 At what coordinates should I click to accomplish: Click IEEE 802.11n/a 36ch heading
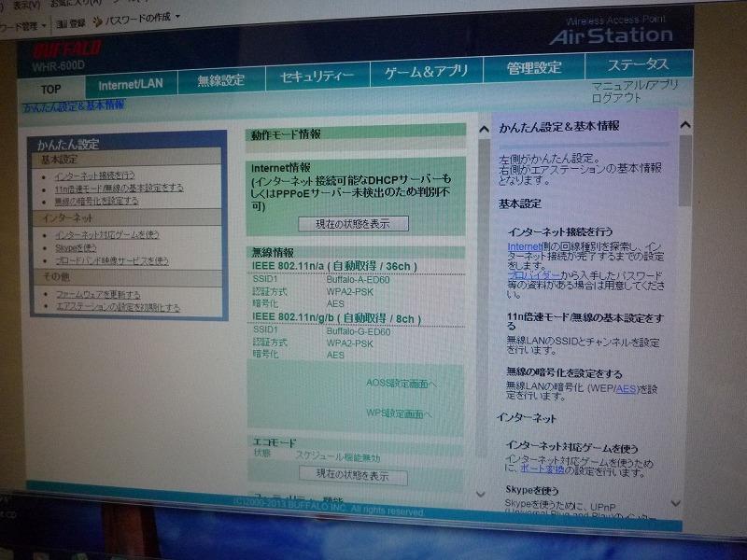[x=334, y=266]
